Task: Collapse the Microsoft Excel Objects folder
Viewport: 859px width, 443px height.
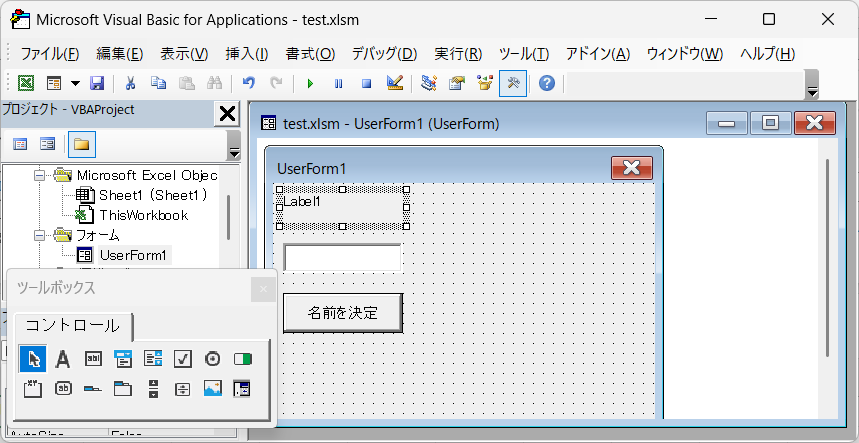Action: point(39,175)
